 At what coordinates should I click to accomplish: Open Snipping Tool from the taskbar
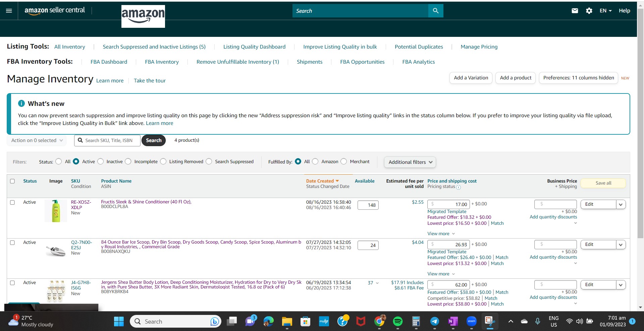click(490, 321)
